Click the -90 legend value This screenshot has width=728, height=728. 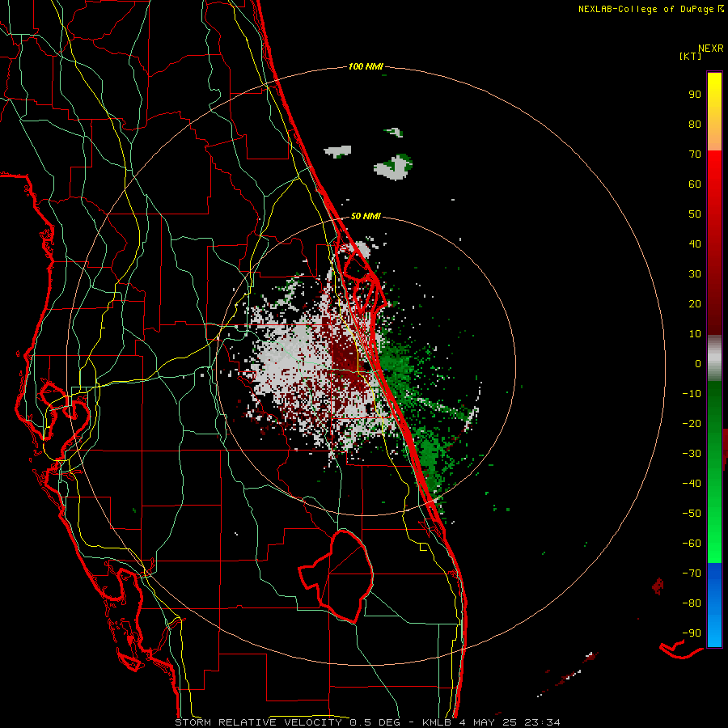(x=692, y=633)
